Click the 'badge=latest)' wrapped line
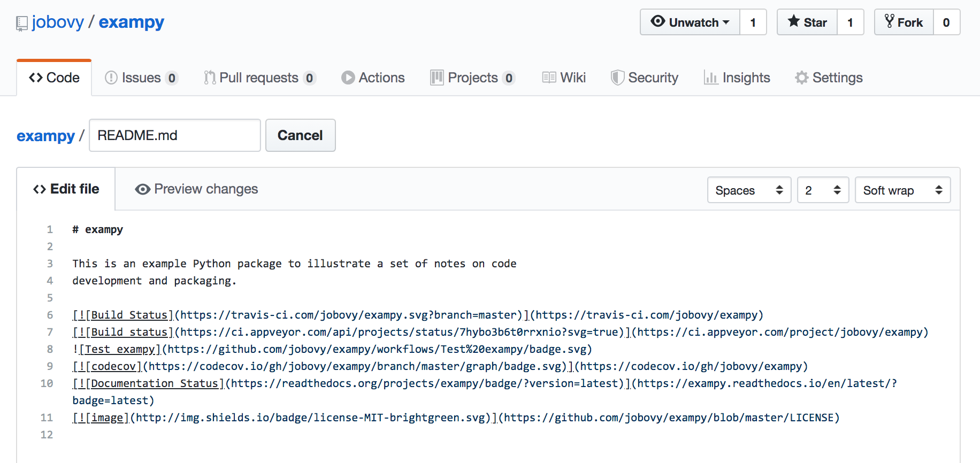 [113, 400]
